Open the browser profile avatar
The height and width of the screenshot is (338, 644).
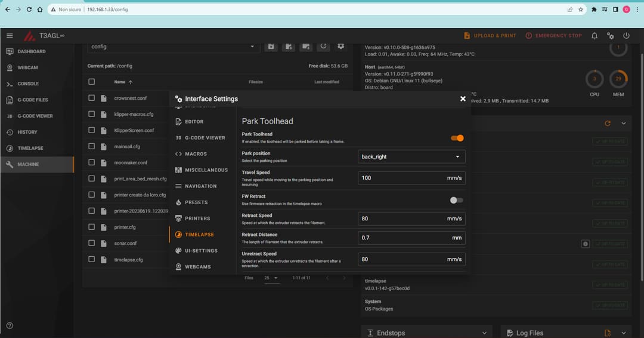(x=626, y=10)
